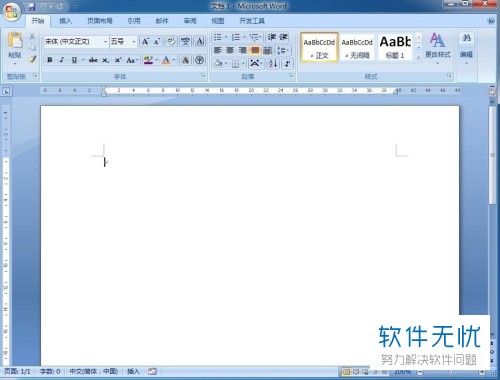Shrink font size with the A-down icon

[157, 41]
